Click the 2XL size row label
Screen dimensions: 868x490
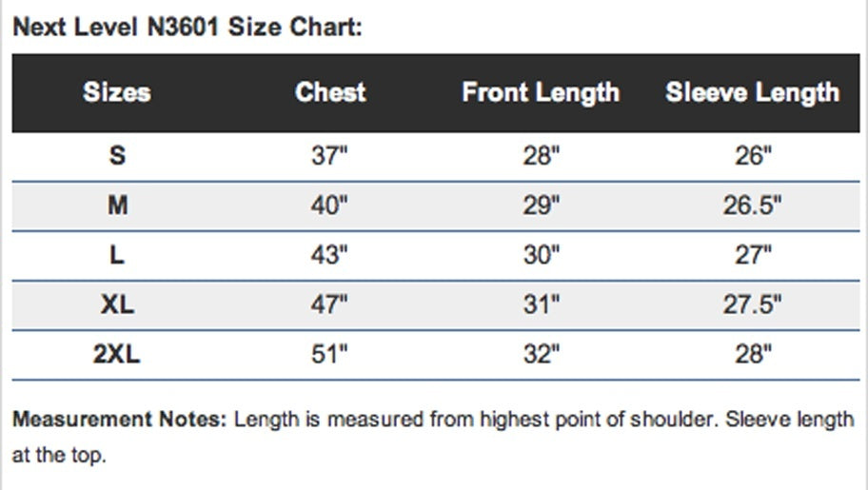point(117,354)
